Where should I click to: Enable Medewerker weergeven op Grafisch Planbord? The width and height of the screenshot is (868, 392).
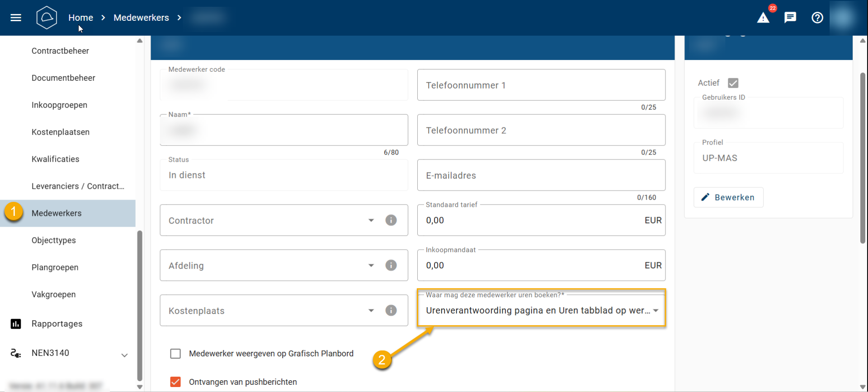tap(175, 354)
